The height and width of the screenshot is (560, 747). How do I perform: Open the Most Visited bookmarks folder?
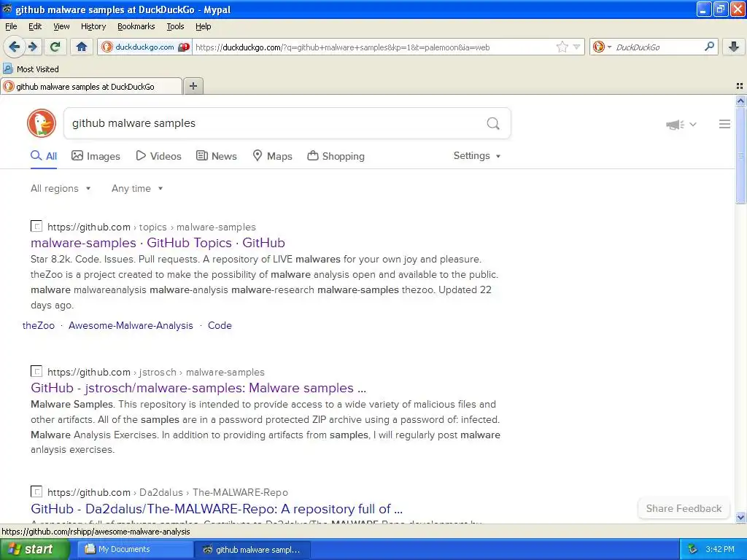31,69
